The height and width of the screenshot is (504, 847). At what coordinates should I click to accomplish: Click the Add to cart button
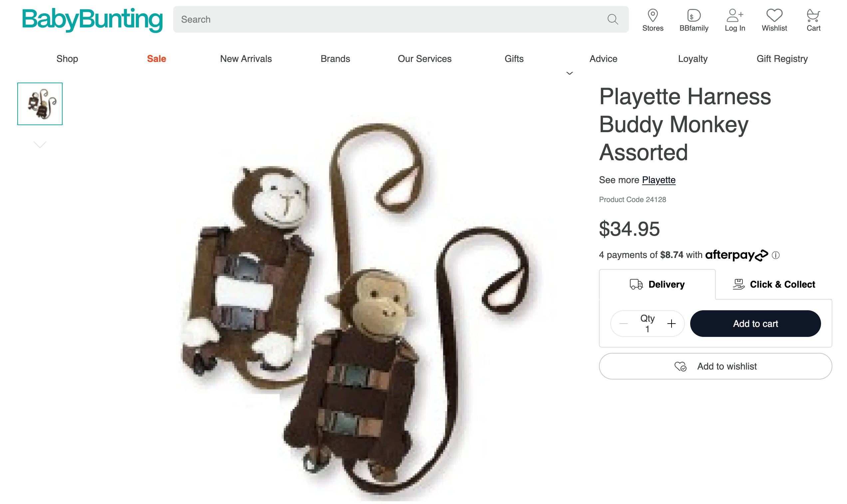[755, 324]
